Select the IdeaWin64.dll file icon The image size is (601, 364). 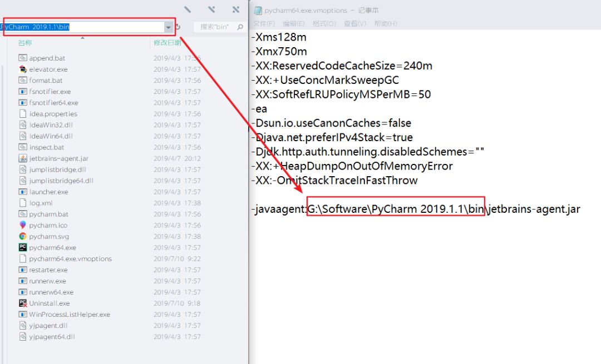tap(23, 136)
